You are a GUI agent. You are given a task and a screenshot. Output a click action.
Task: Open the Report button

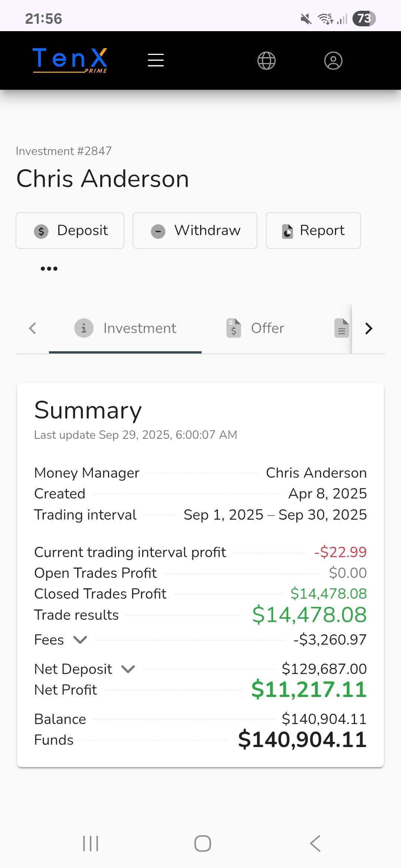(x=313, y=230)
